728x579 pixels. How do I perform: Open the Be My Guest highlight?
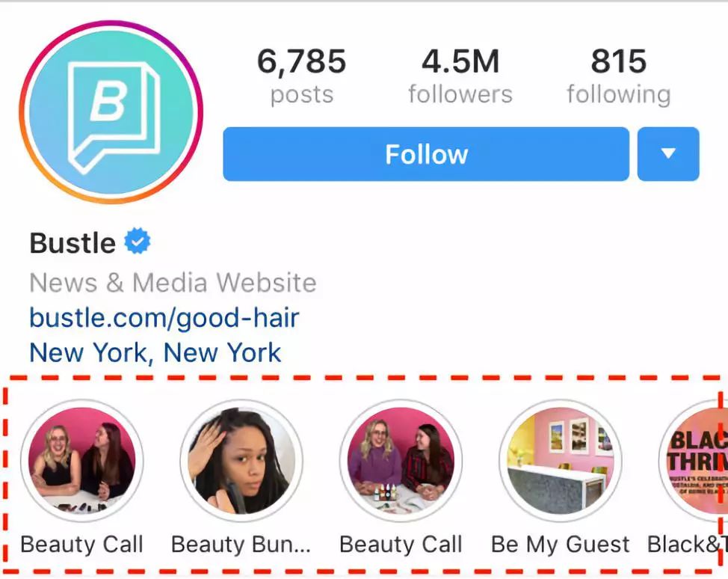(x=561, y=460)
